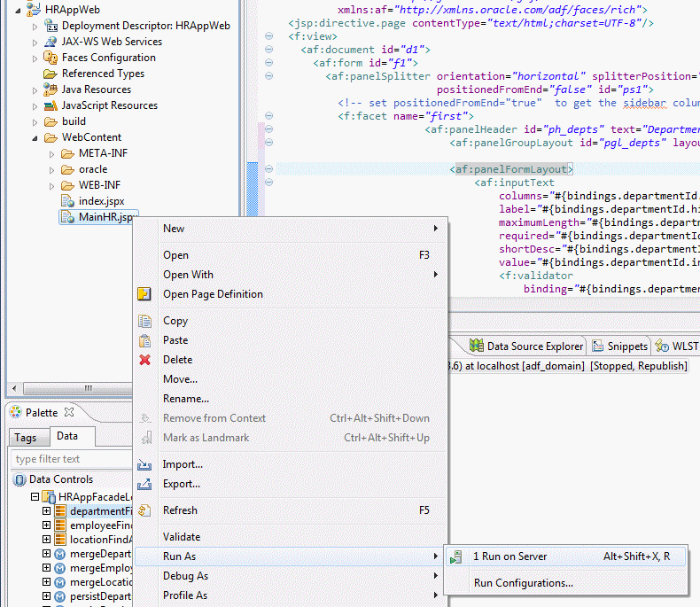Close the Palette view tab
Image resolution: width=700 pixels, height=607 pixels.
[x=69, y=412]
